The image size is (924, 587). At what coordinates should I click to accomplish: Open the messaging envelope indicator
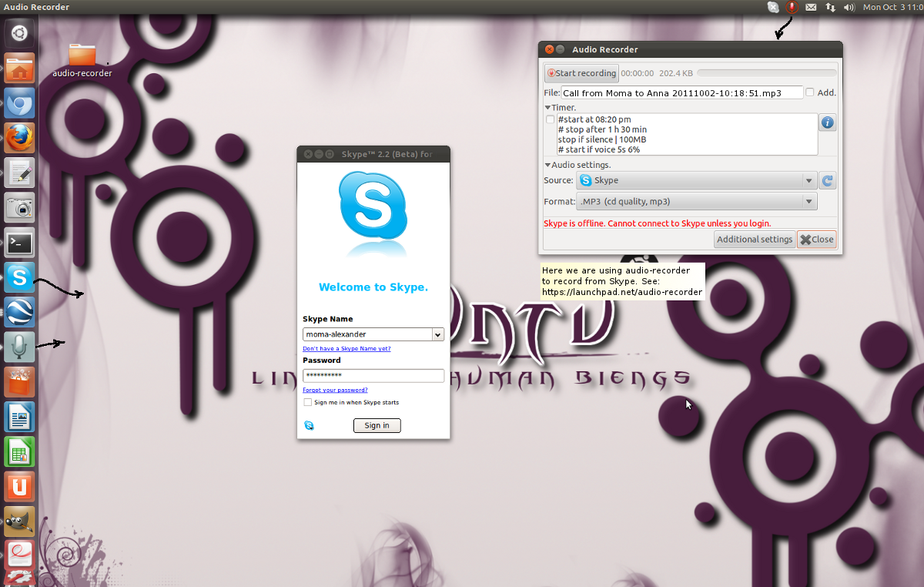coord(812,7)
